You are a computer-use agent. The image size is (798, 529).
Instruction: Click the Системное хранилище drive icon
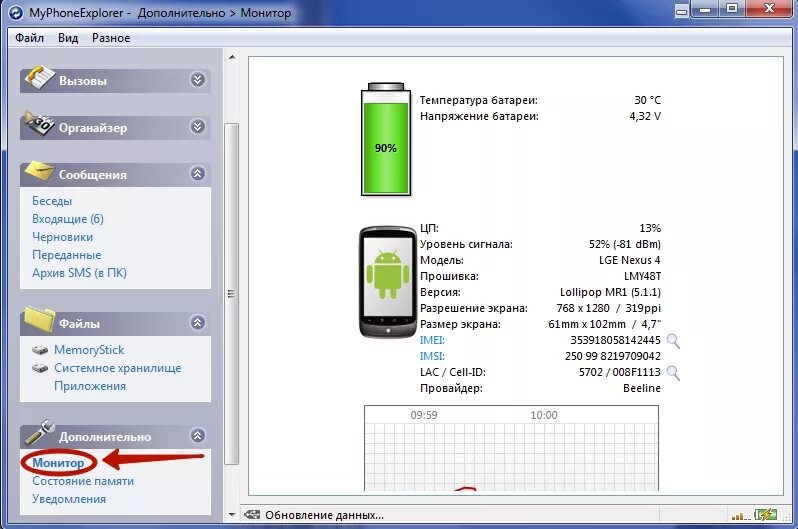click(40, 368)
